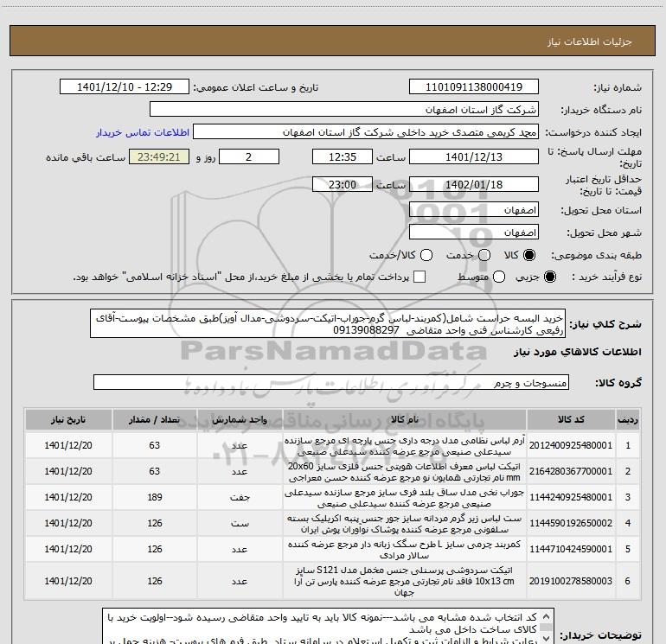Click the military uniform badge item name in row 1

coord(405,446)
